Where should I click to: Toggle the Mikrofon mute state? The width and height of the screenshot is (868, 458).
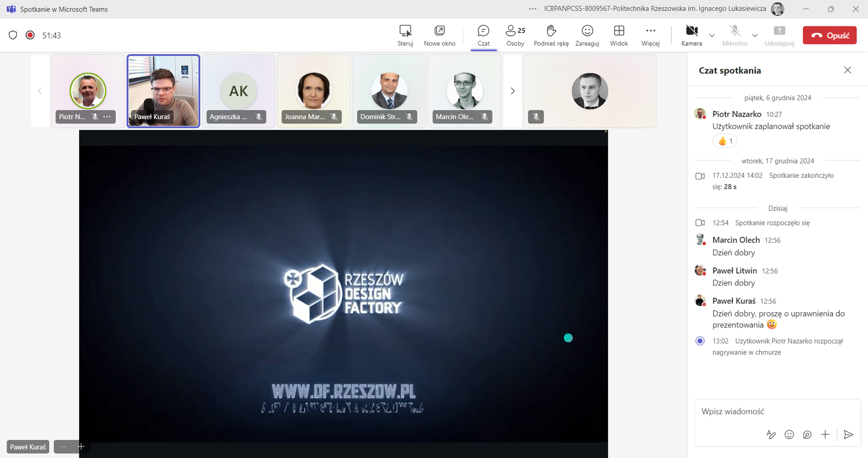click(735, 35)
